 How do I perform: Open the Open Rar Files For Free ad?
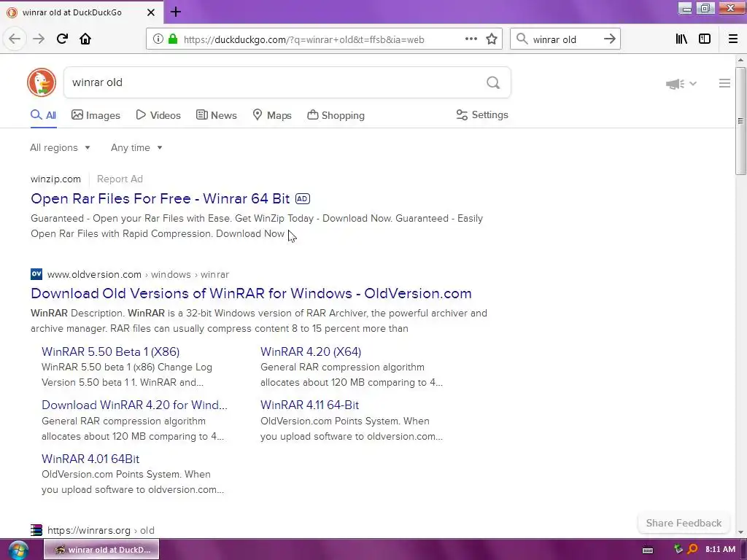160,198
